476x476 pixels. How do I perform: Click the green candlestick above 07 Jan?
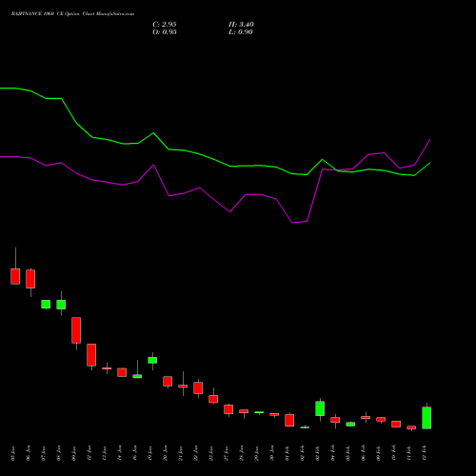coord(46,304)
